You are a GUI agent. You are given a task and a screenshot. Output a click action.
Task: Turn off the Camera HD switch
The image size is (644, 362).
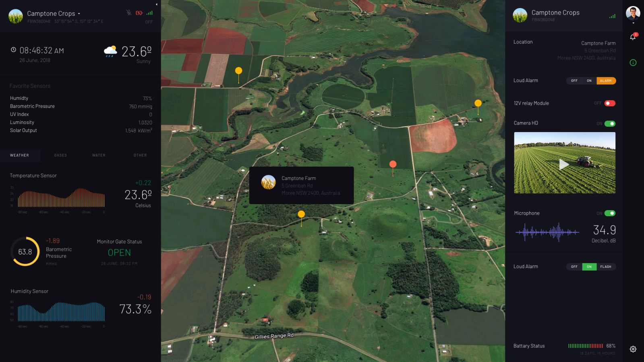(x=610, y=124)
